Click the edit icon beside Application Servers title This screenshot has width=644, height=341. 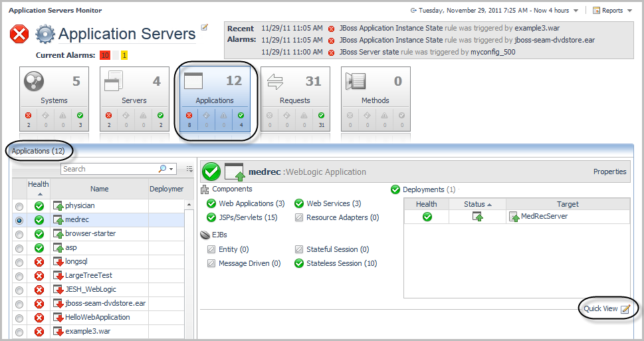(204, 27)
